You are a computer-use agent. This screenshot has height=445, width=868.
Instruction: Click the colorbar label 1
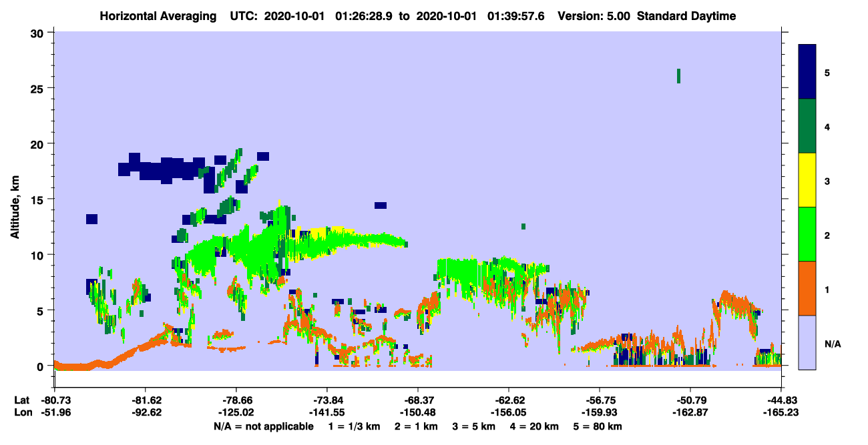pos(827,289)
